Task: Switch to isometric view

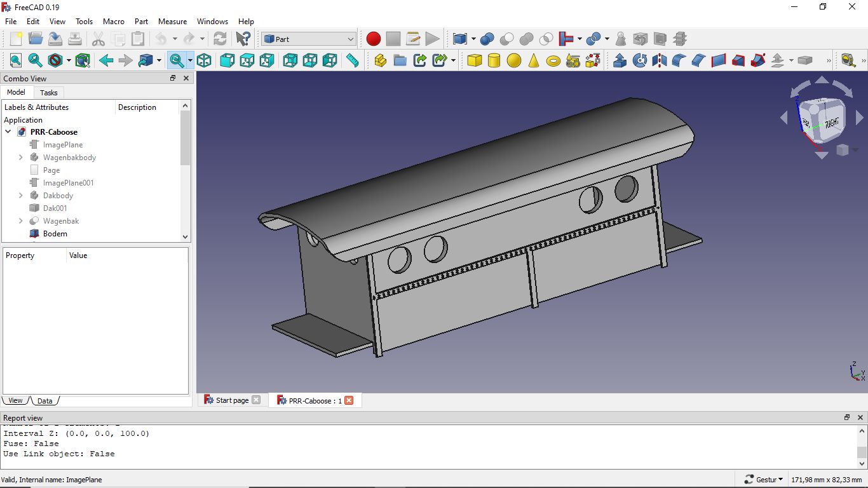Action: point(204,60)
